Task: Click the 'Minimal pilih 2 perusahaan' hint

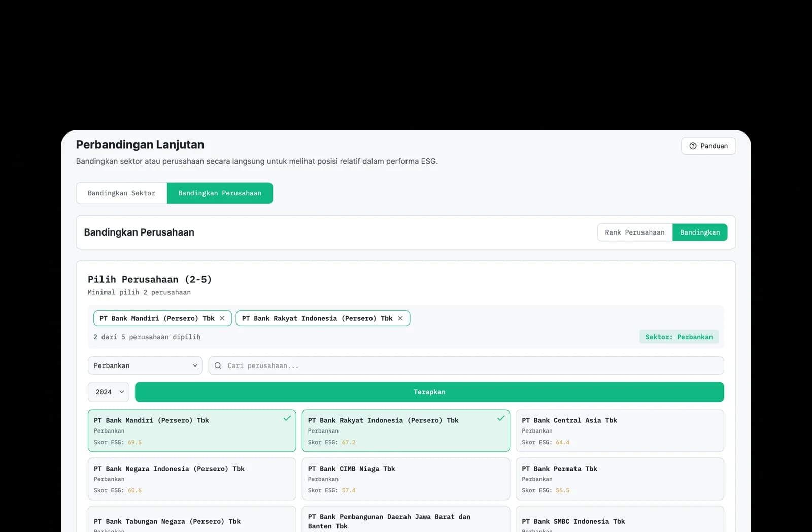Action: tap(139, 292)
